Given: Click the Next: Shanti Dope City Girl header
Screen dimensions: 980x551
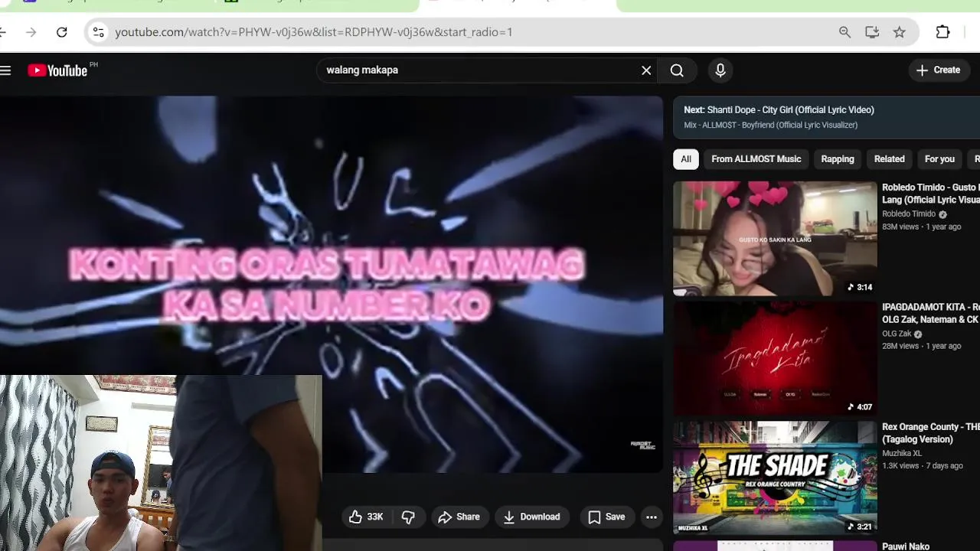Looking at the screenshot, I should [779, 110].
